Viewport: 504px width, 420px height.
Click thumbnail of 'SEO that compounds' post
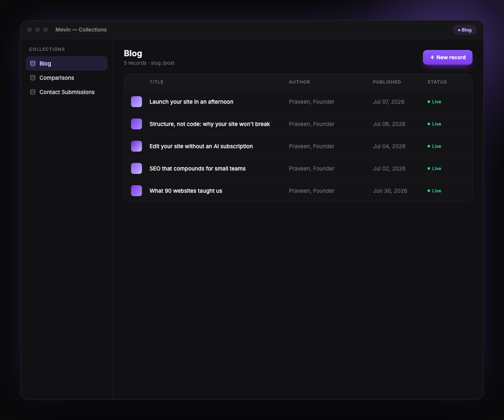(136, 168)
